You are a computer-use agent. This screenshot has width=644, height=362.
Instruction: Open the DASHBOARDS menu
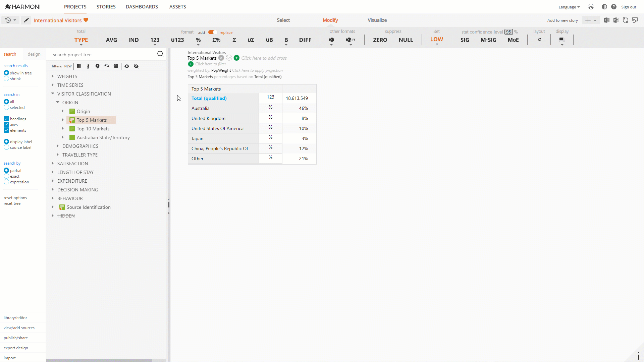[x=142, y=7]
